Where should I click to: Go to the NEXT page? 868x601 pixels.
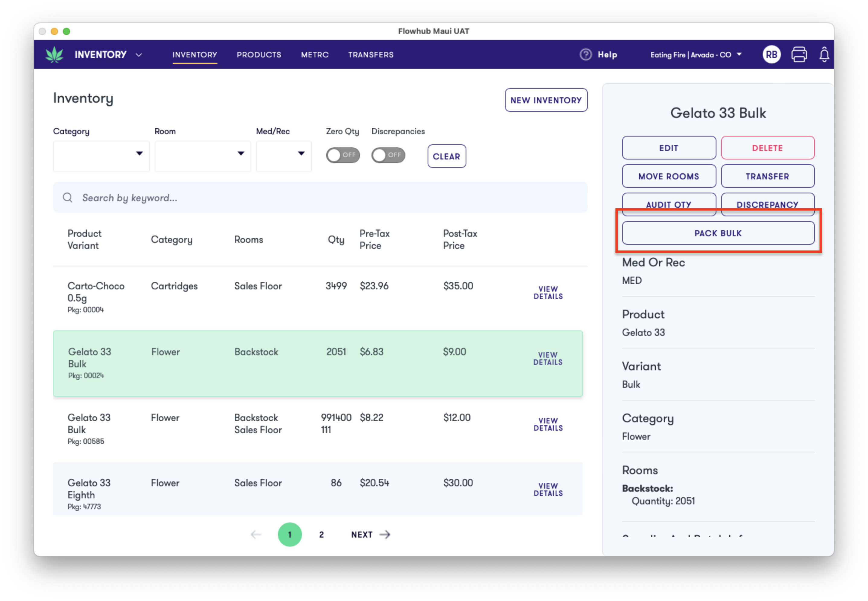tap(371, 534)
